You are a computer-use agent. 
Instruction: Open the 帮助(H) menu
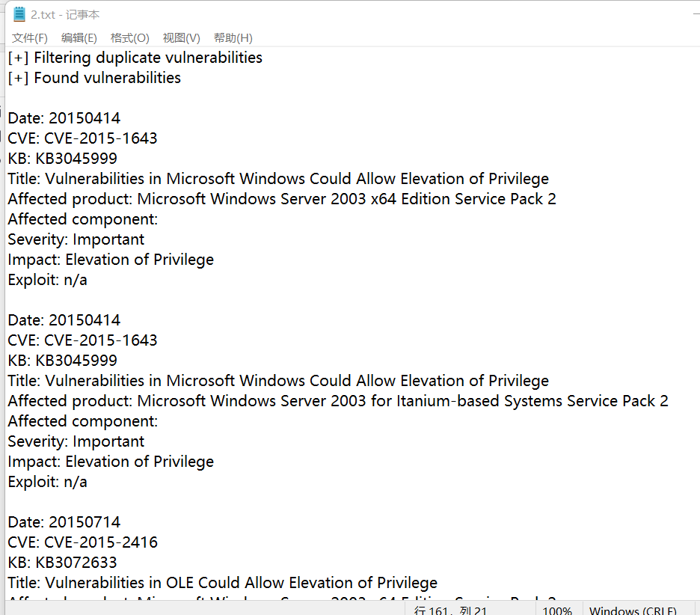233,38
